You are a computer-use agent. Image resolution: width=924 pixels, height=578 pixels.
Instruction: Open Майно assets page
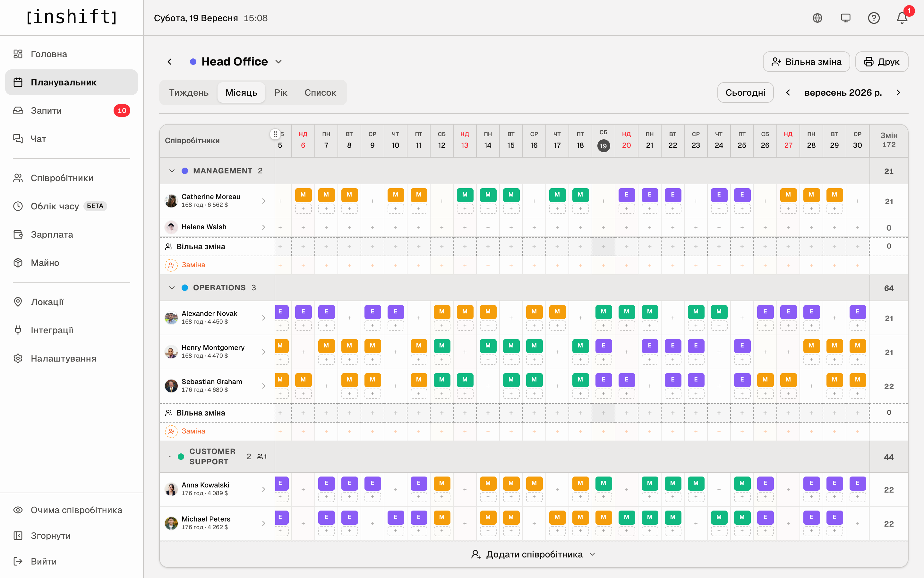(x=72, y=263)
